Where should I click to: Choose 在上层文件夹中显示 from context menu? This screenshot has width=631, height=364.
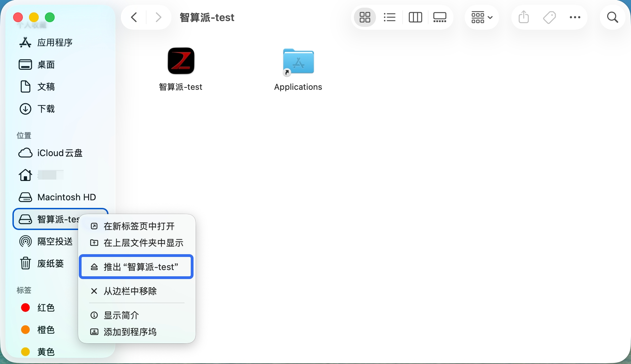click(137, 243)
